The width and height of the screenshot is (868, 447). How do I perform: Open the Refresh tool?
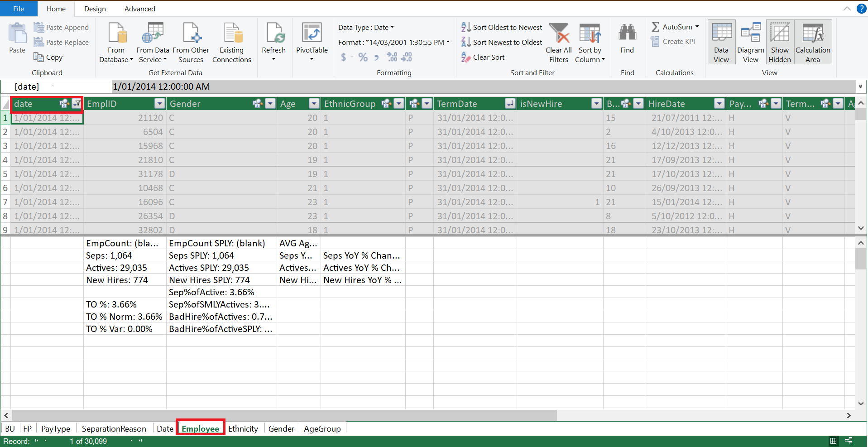(273, 42)
